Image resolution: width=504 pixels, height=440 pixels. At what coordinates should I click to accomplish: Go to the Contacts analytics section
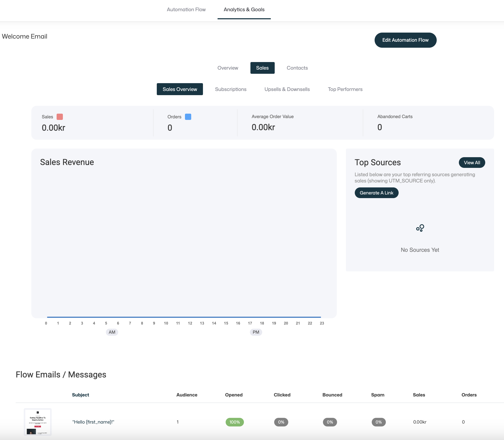point(297,68)
